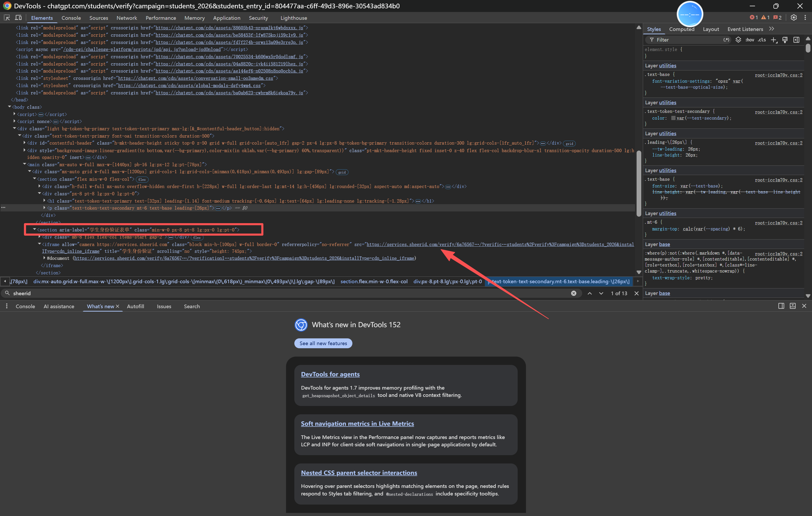Click the --text-secondary color swatch

673,118
